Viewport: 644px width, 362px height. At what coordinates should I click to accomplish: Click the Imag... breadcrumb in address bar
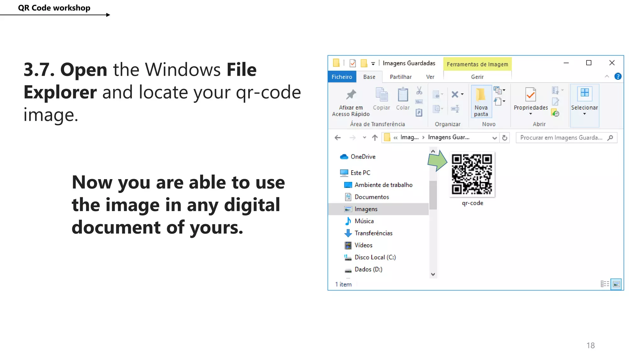(x=409, y=137)
